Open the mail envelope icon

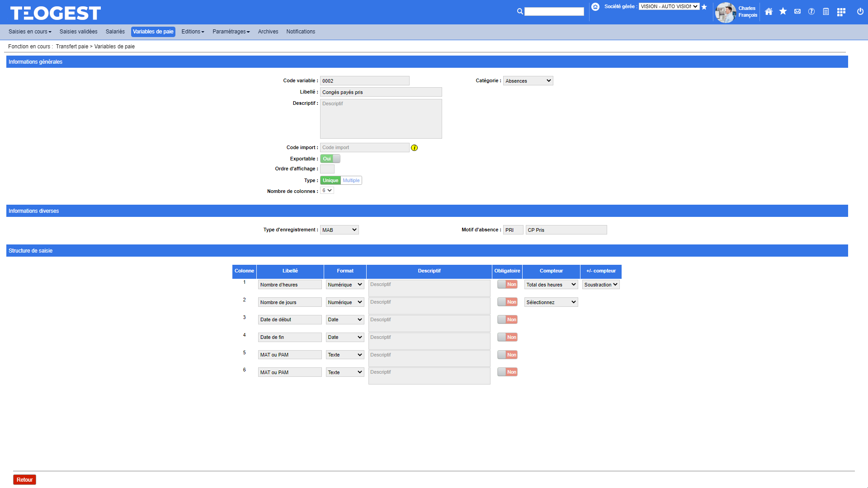797,12
